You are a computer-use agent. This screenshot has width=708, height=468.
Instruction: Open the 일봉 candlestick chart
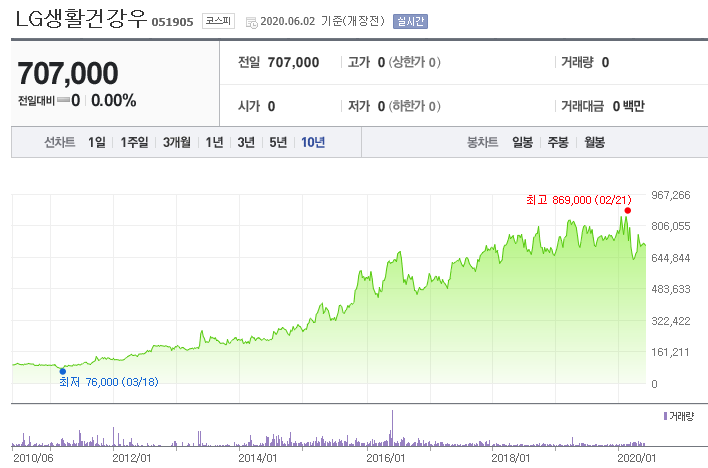coord(522,142)
